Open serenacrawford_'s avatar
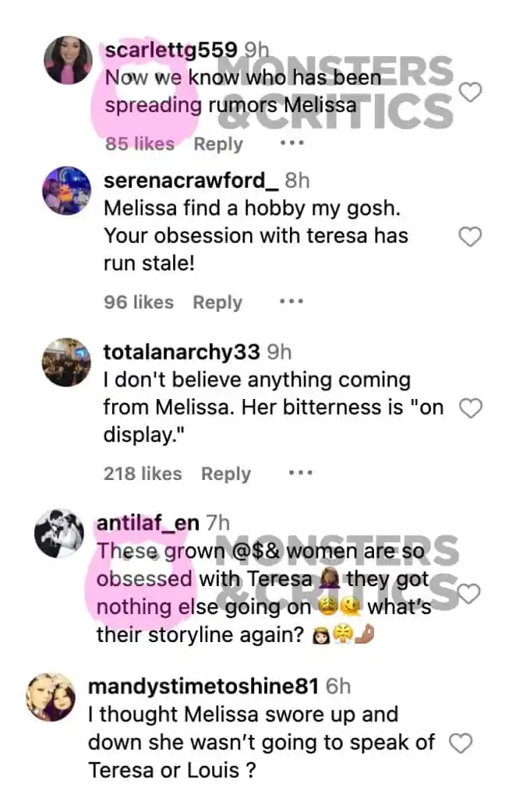Image resolution: width=530 pixels, height=812 pixels. click(67, 191)
